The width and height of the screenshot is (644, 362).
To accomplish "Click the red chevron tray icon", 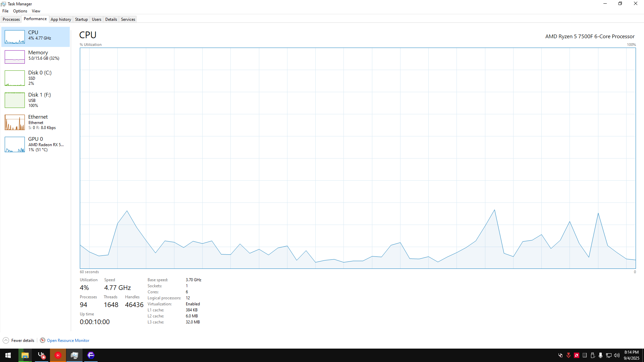I will [x=569, y=355].
